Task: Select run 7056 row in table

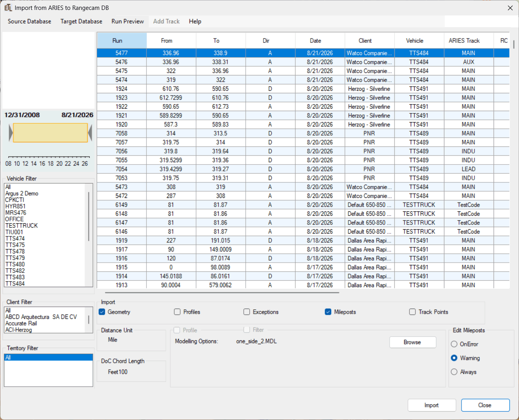Action: [303, 151]
